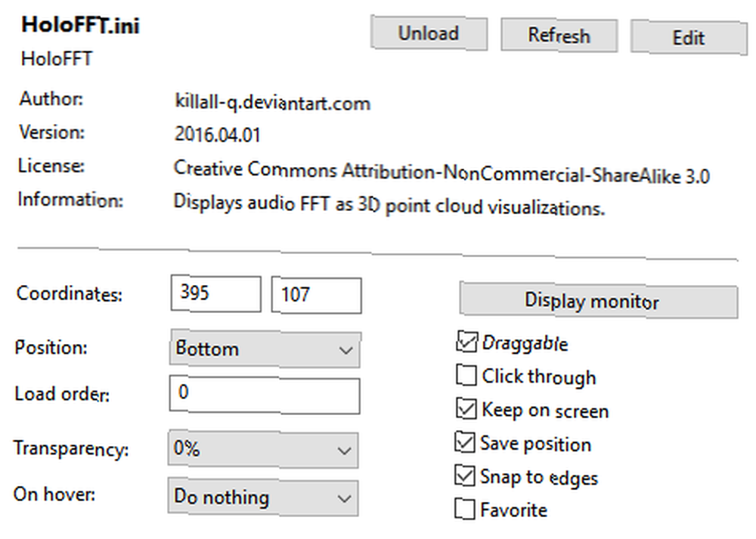Expand the Transparency dropdown
The height and width of the screenshot is (539, 756).
point(263,449)
